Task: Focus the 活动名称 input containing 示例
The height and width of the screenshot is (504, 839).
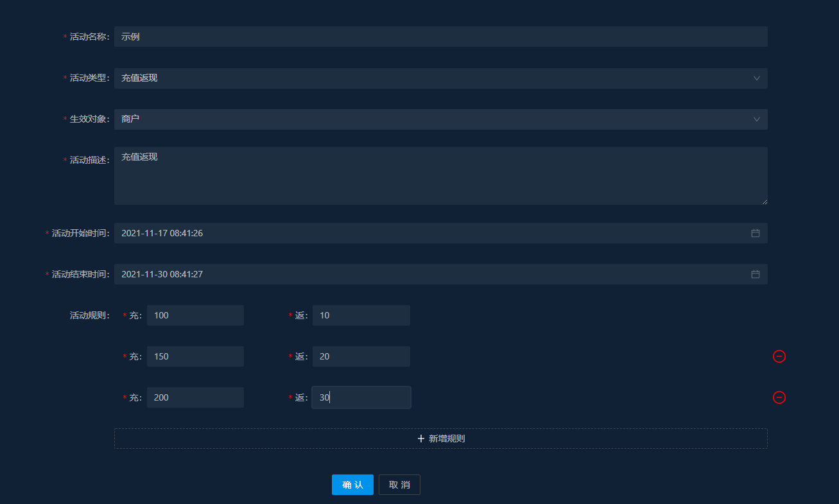Action: (x=440, y=37)
